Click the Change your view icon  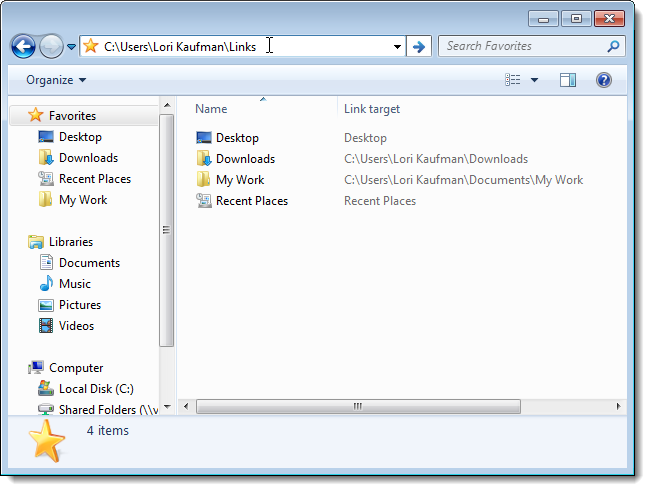[512, 80]
